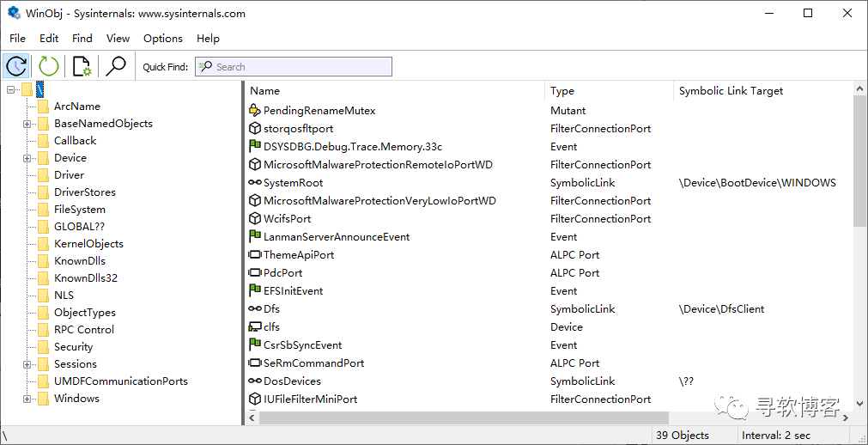The image size is (868, 445).
Task: Open the Help menu
Action: tap(208, 39)
